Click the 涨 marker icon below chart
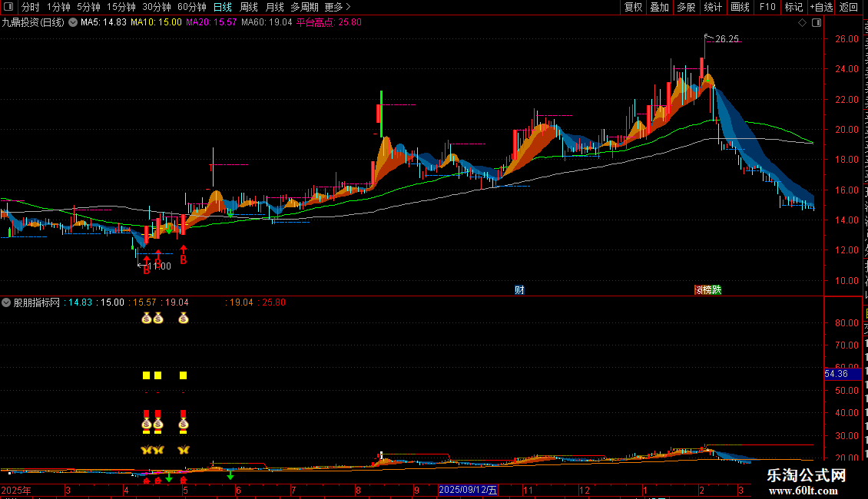Viewport: 868px width, 499px height. [x=699, y=290]
